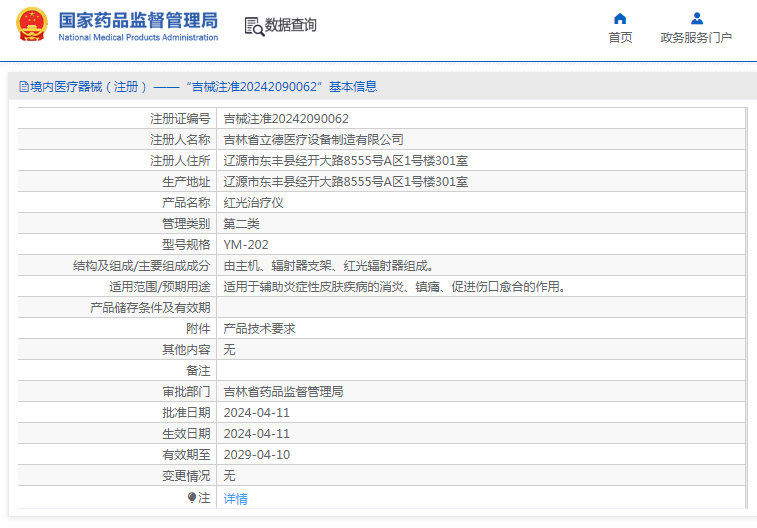Image resolution: width=757 pixels, height=528 pixels.
Task: Select product name 红光治疗仪
Action: pyautogui.click(x=253, y=203)
